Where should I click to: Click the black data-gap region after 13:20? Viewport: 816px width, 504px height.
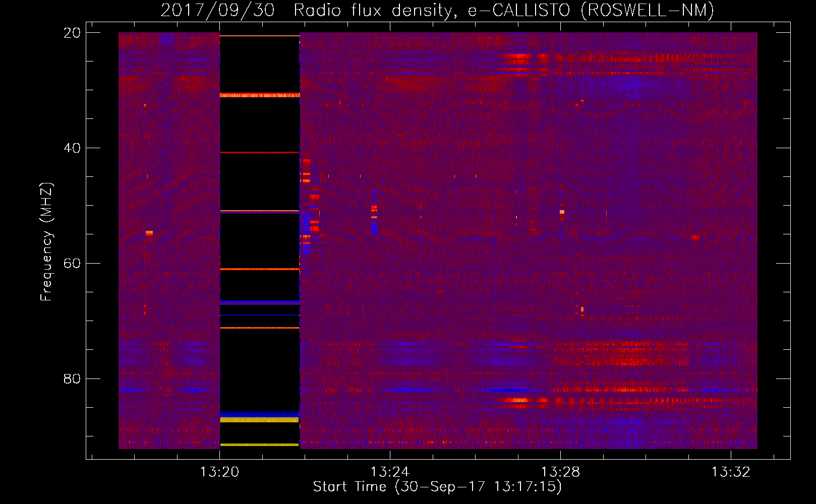[260, 240]
